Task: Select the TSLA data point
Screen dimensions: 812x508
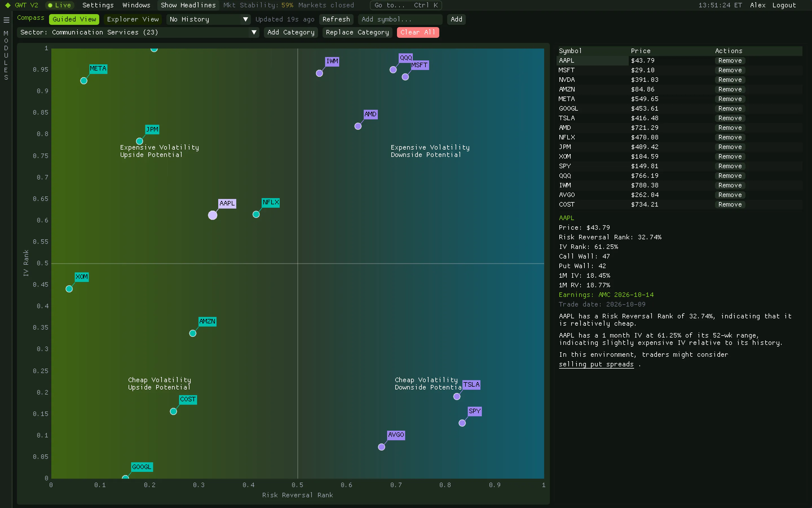Action: pos(457,397)
